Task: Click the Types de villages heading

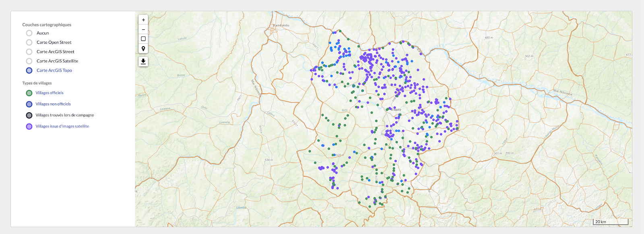Action: point(37,83)
